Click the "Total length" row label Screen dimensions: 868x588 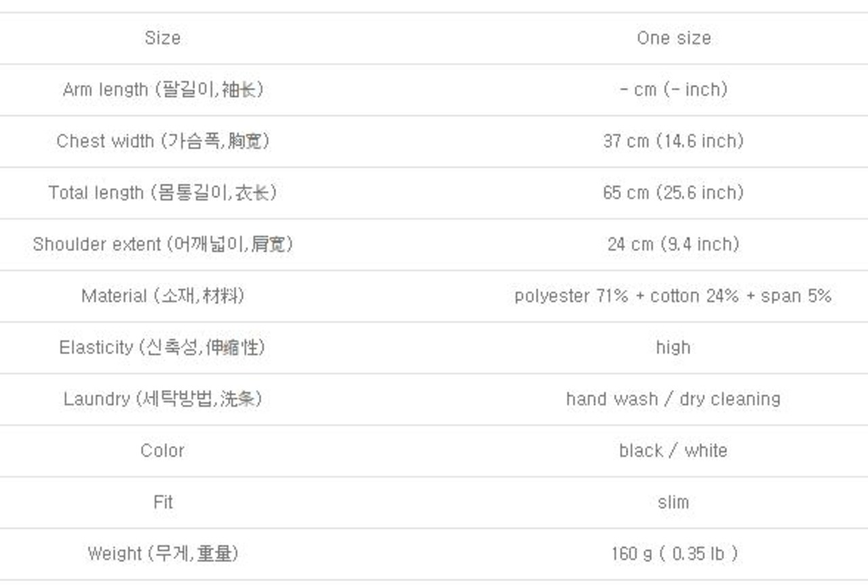(x=162, y=193)
